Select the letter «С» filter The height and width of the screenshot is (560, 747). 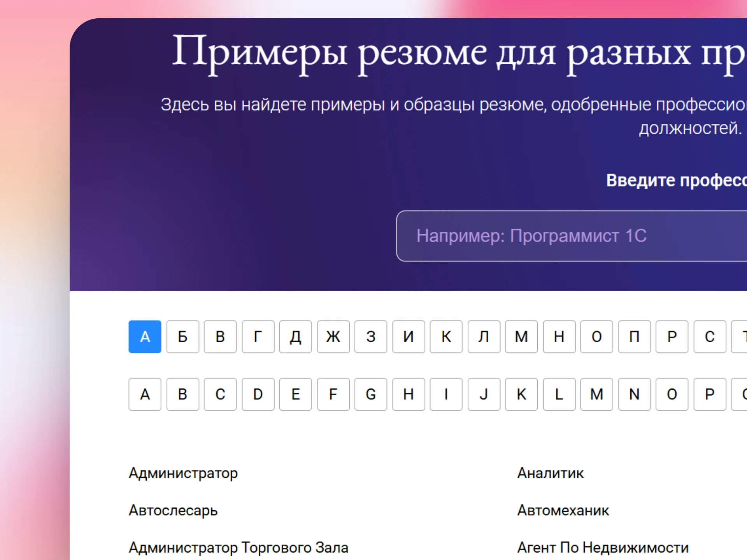click(710, 337)
